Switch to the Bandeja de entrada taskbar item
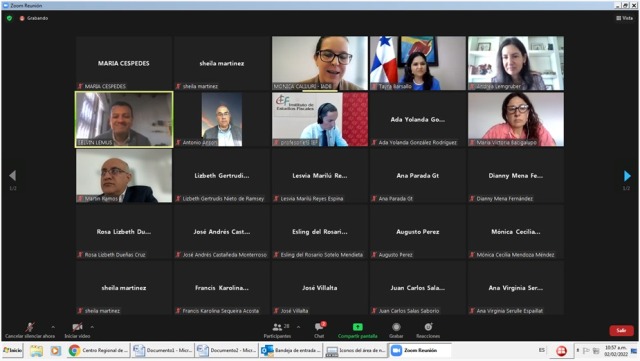The height and width of the screenshot is (361, 640). (291, 350)
